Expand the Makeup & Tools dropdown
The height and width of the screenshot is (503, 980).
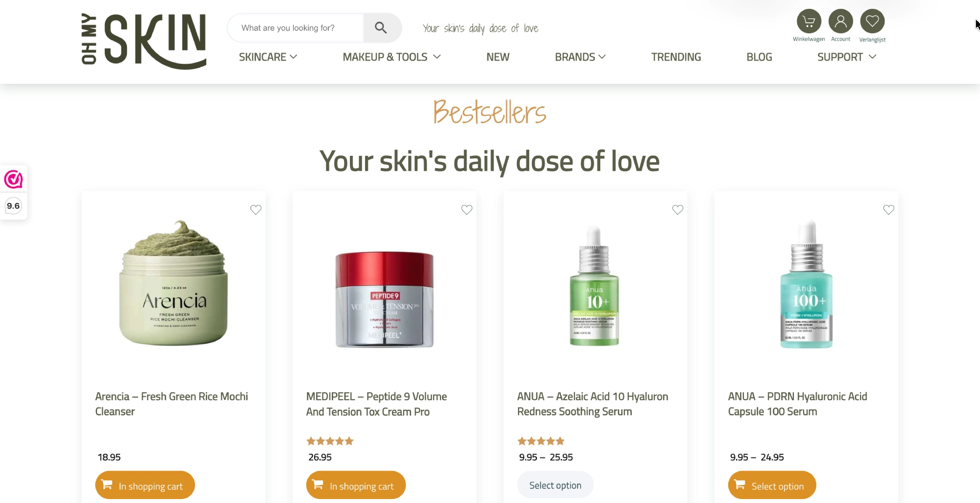(392, 57)
